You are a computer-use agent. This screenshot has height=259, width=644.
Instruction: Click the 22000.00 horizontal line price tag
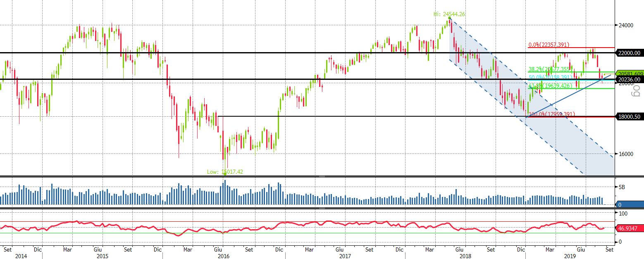[630, 53]
